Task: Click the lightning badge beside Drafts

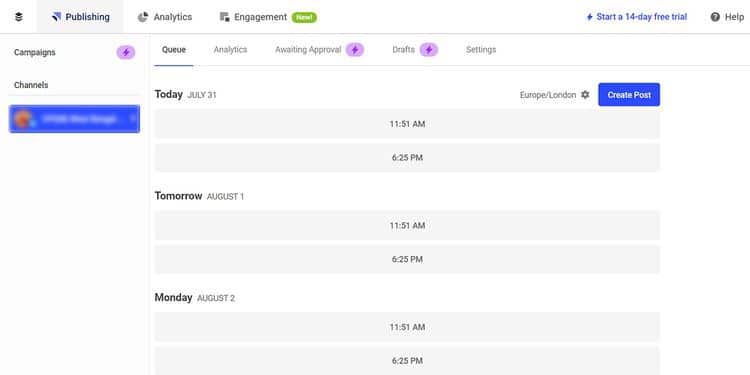Action: (x=429, y=50)
